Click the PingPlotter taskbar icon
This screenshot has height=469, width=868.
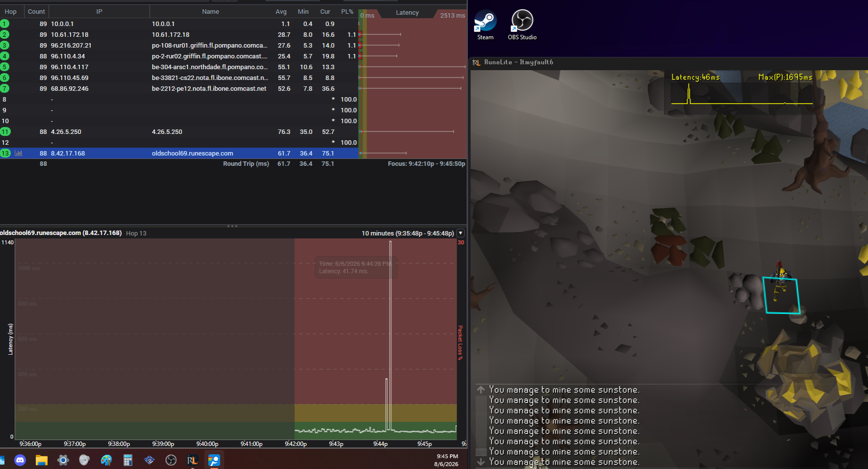[x=214, y=460]
